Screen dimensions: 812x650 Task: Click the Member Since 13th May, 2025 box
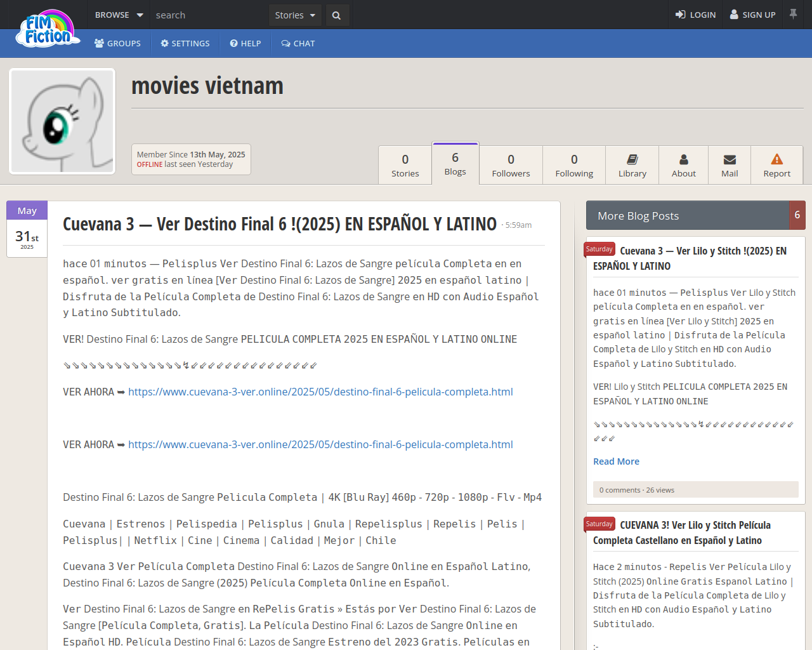(x=191, y=159)
